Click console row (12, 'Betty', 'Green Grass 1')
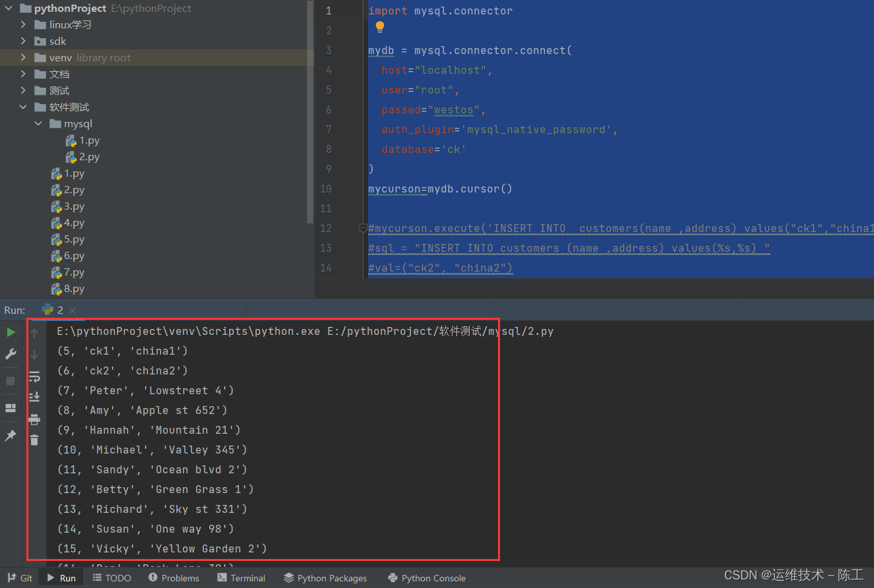Screen dimensions: 874x588 click(x=156, y=490)
